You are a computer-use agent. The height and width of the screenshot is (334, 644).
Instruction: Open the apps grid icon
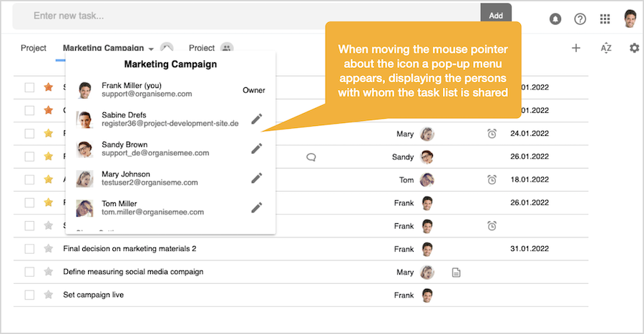pos(605,19)
